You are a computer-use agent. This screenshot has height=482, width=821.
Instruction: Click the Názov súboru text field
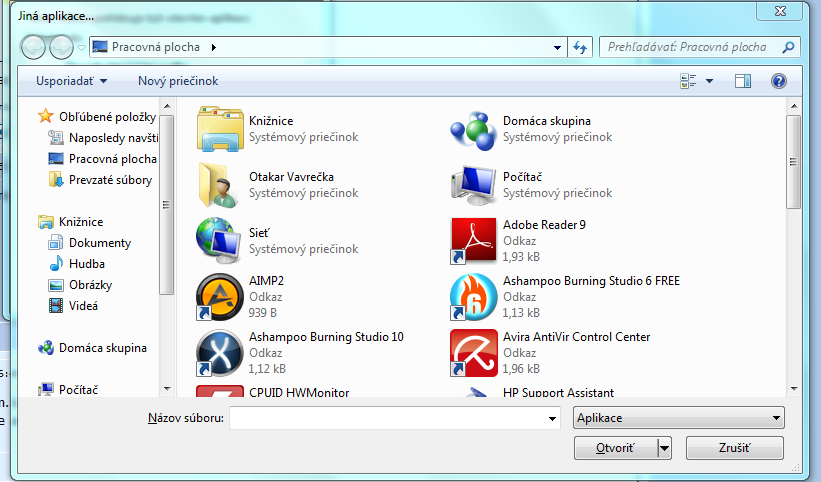point(388,418)
